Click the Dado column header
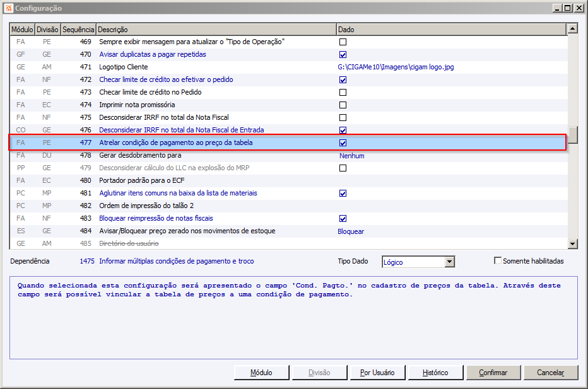 pos(451,29)
